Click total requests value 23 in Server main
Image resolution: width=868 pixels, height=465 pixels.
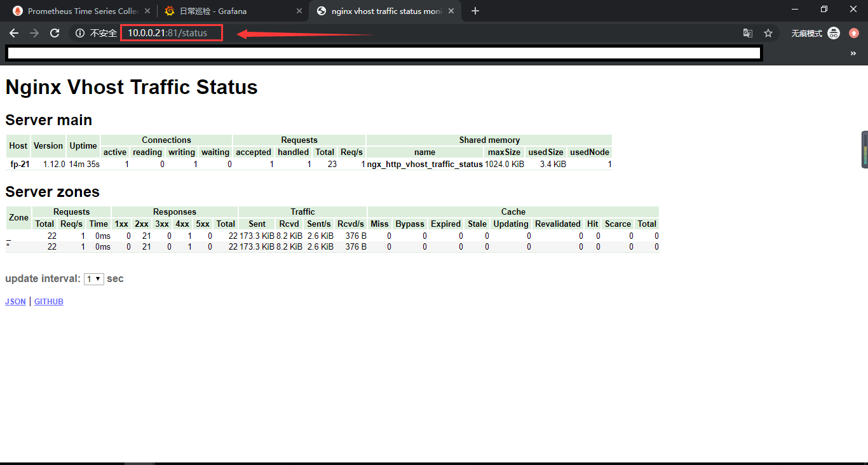(x=332, y=164)
